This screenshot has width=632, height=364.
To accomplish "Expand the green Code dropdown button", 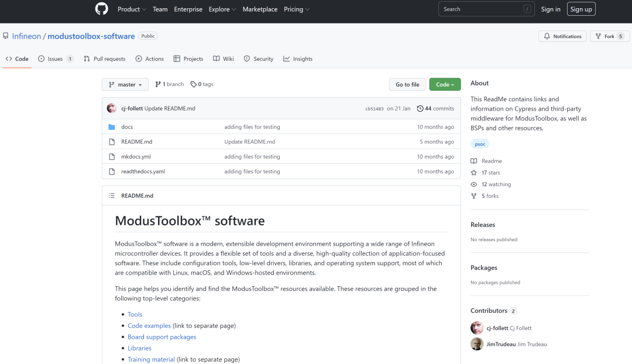I will [x=445, y=85].
